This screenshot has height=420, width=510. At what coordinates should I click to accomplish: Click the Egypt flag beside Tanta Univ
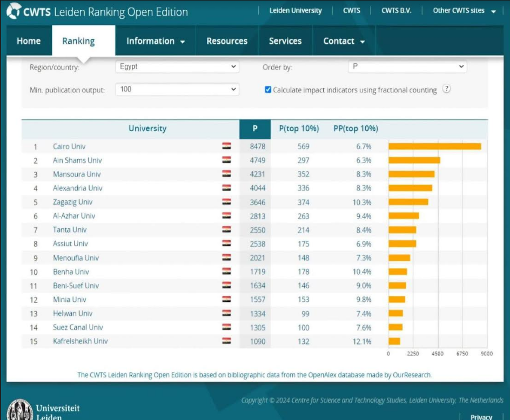[226, 230]
